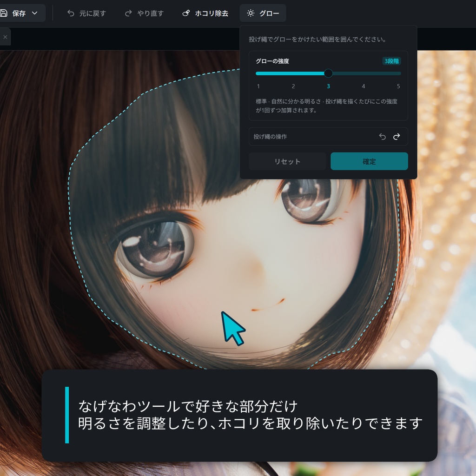476x476 pixels.
Task: Undo the last lasso operation
Action: (383, 137)
